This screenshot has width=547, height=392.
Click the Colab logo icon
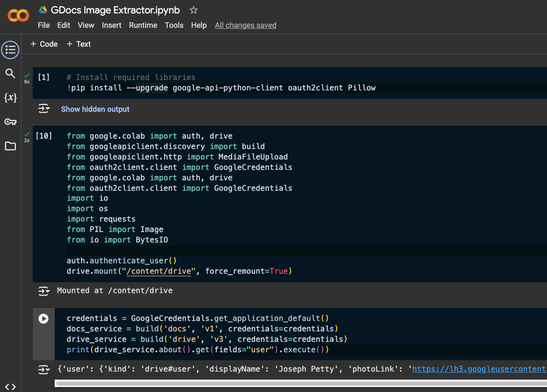[x=18, y=16]
